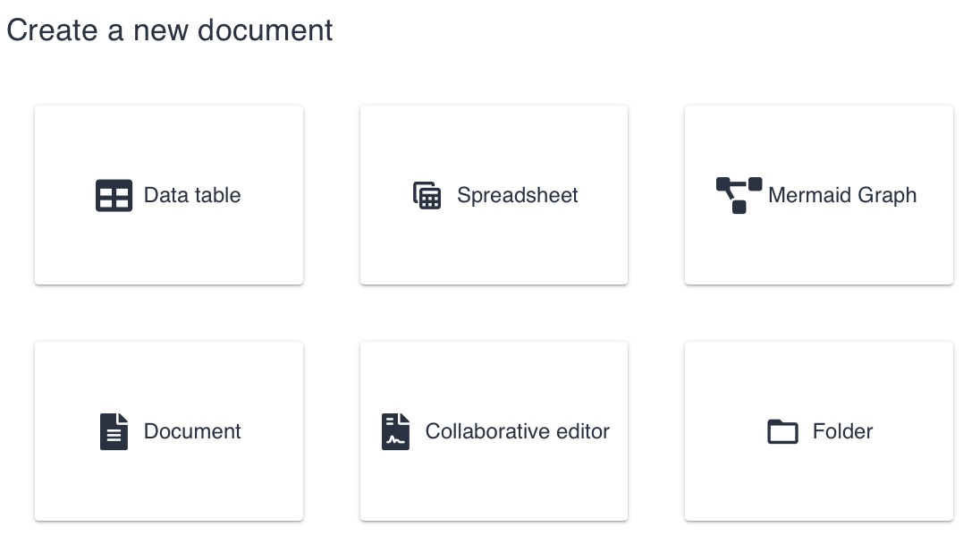The width and height of the screenshot is (980, 544).
Task: Create a new Document
Action: [x=168, y=430]
